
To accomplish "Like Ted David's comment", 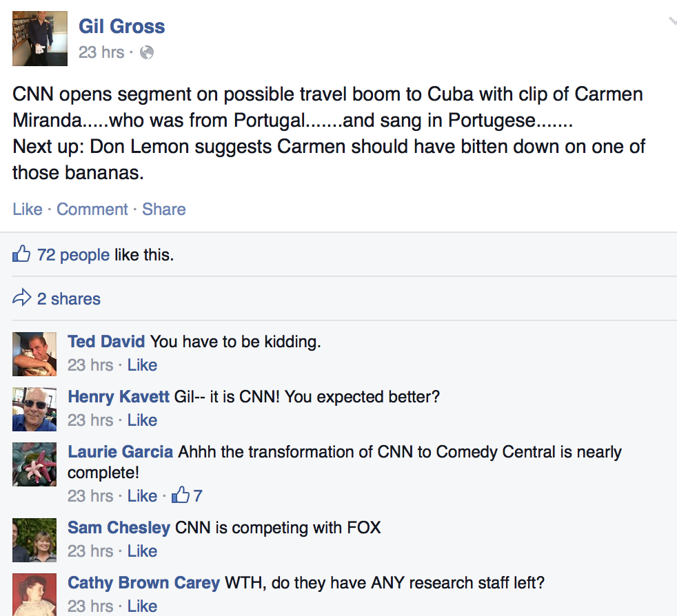I will (142, 365).
